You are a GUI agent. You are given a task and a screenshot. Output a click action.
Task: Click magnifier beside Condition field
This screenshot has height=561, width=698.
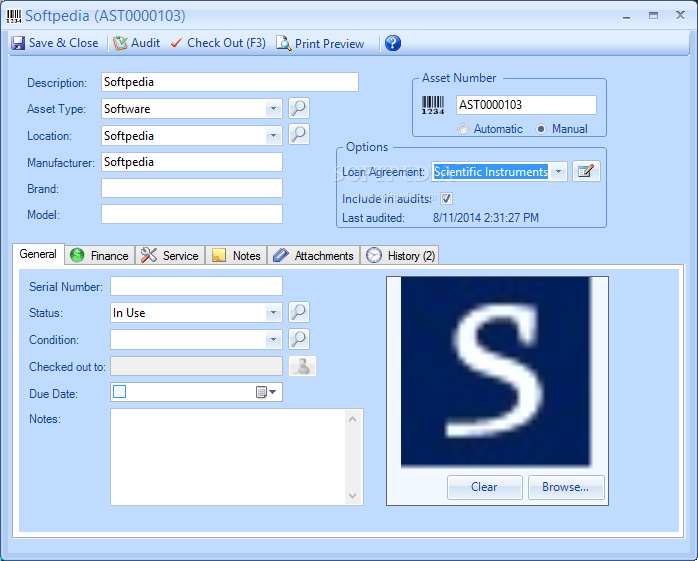(299, 339)
